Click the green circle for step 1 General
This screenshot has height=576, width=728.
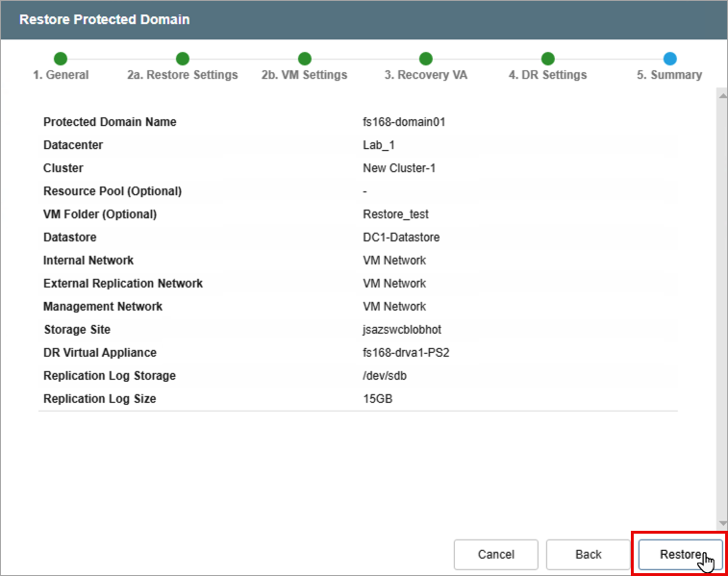coord(61,59)
